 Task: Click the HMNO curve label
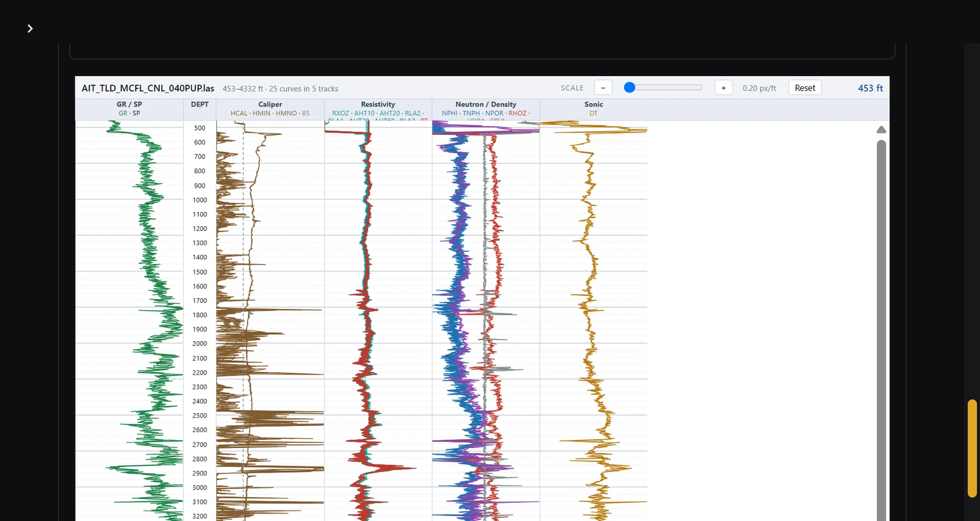286,113
